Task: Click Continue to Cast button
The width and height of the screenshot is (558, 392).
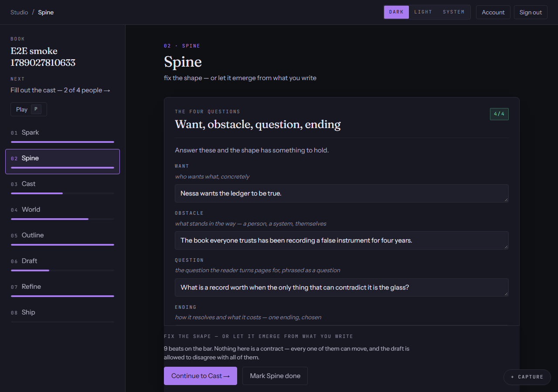Action: (201, 376)
